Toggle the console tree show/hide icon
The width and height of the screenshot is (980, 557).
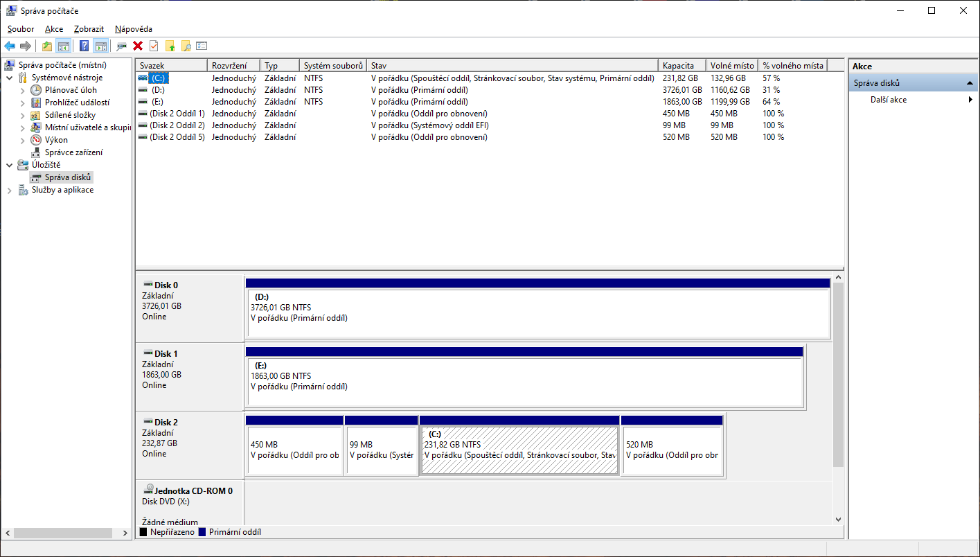click(x=63, y=46)
